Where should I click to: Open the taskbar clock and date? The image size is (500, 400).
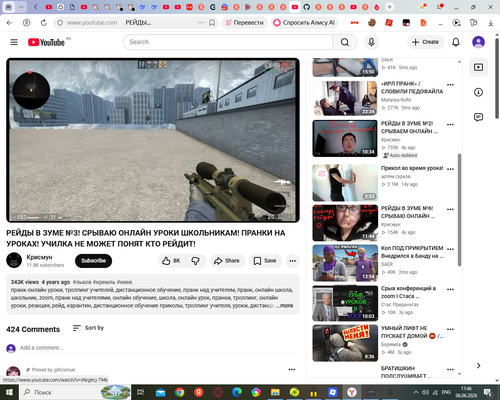point(466,392)
